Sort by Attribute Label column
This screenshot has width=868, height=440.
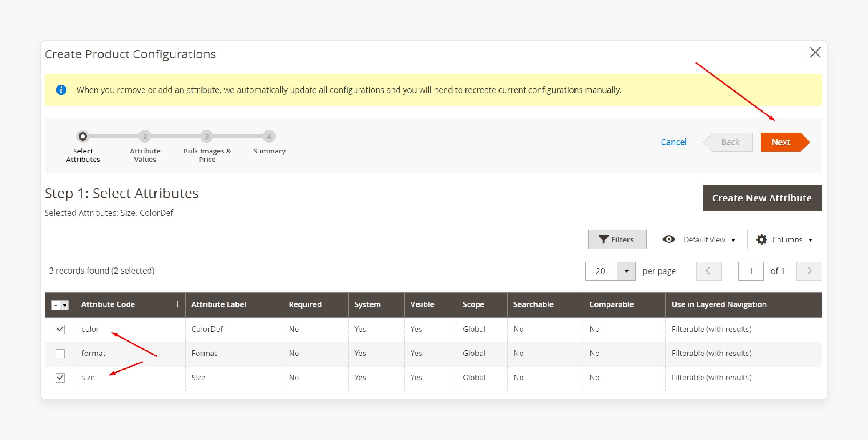234,304
